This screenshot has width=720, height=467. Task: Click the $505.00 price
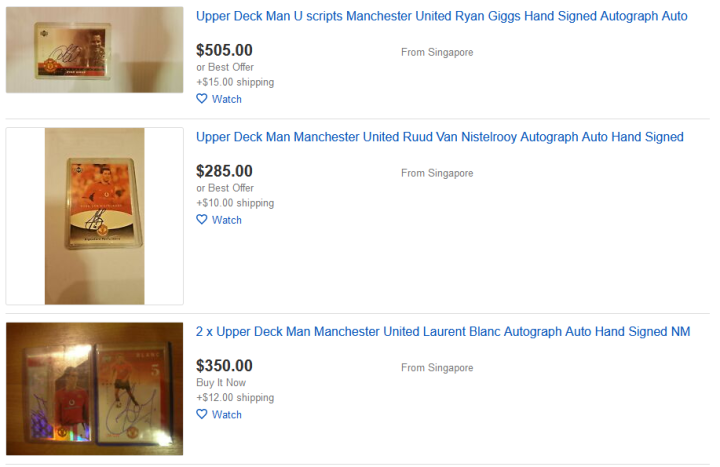click(x=224, y=50)
